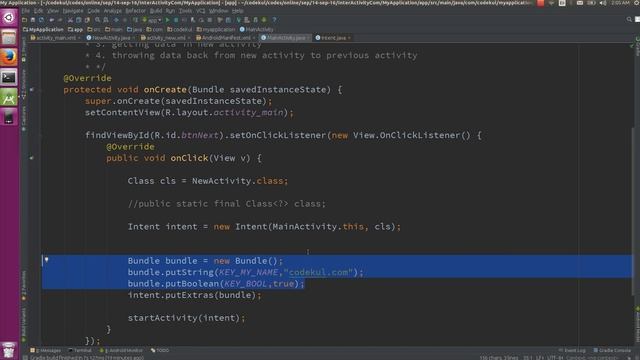The width and height of the screenshot is (640, 360).
Task: Open the Gradle Console panel
Action: coord(612,350)
